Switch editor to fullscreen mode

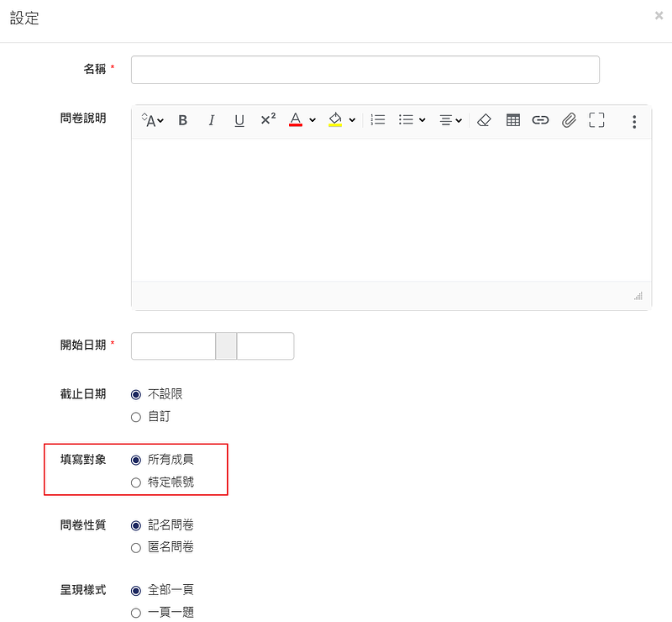(x=596, y=120)
